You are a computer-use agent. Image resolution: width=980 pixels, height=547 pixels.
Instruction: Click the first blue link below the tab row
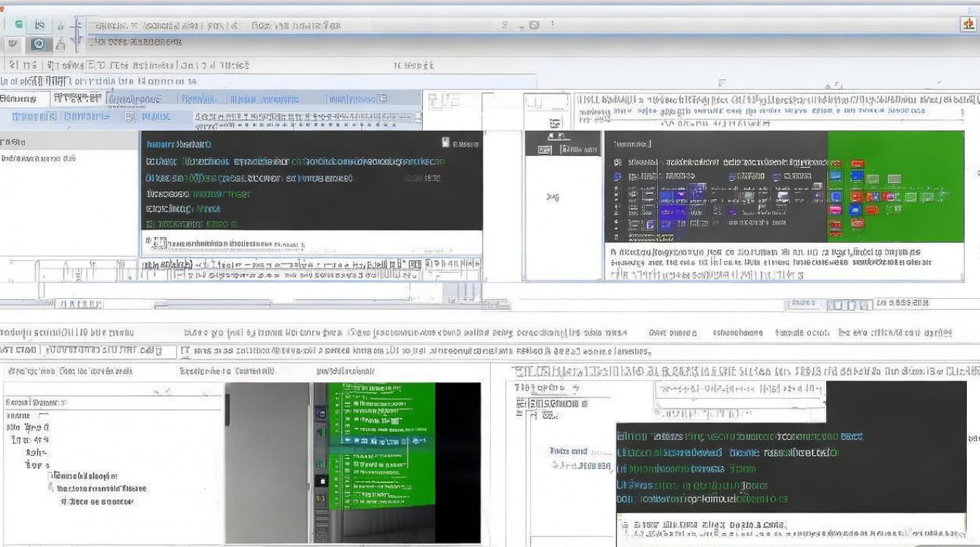coord(34,117)
